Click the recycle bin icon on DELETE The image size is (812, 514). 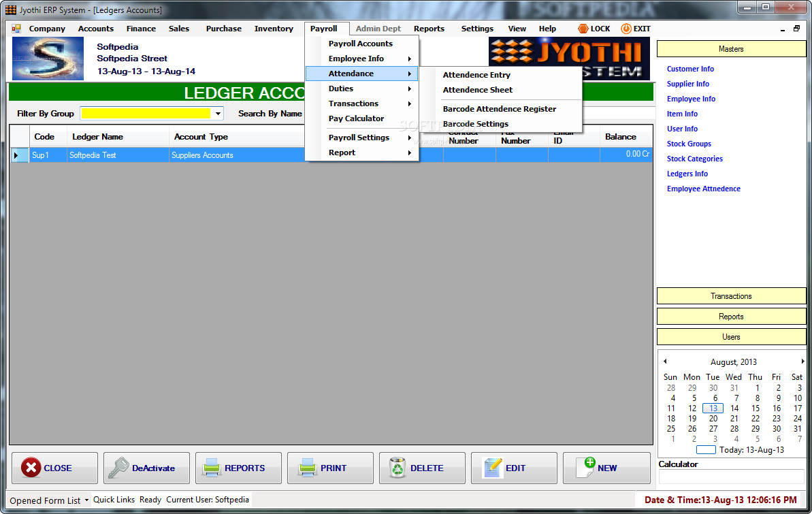click(397, 468)
